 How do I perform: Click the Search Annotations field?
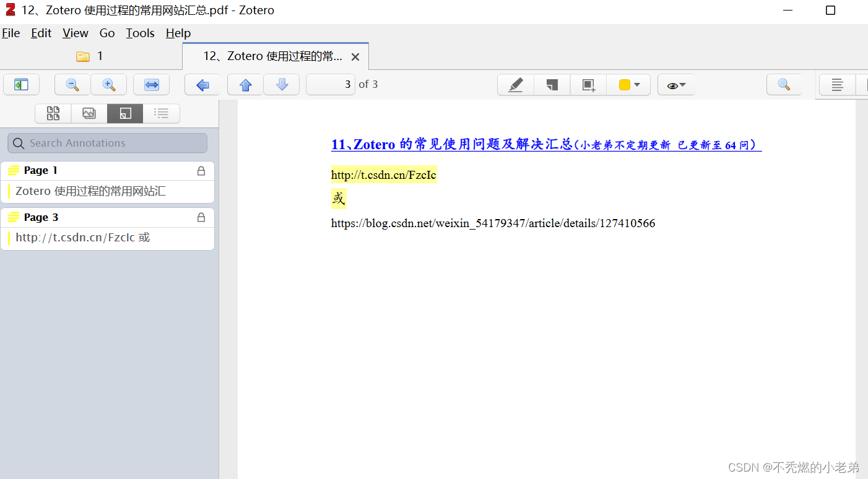[x=108, y=143]
